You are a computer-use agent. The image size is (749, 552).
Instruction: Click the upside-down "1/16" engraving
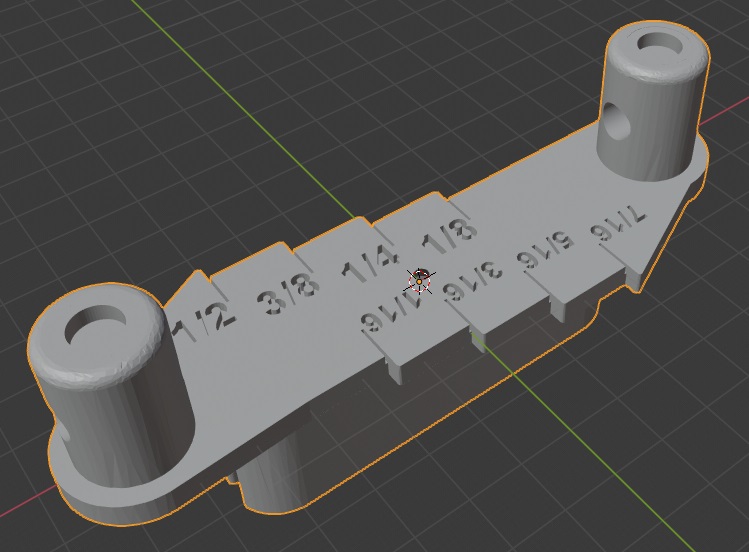point(393,313)
